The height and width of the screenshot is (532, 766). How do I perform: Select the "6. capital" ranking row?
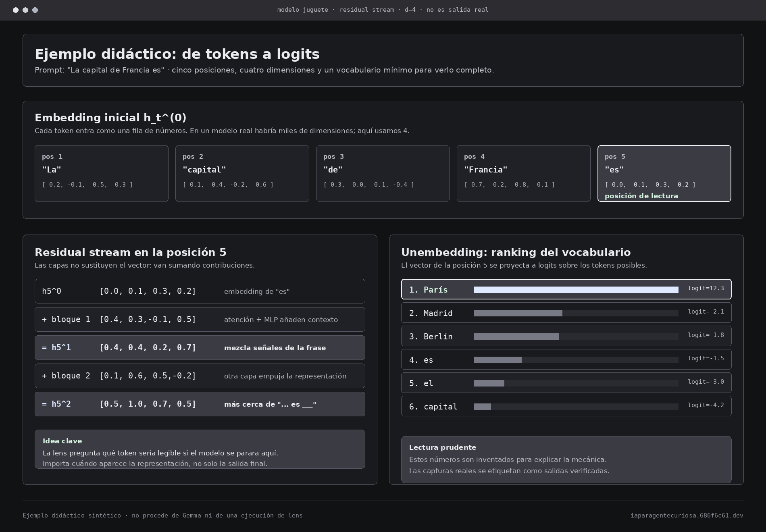[x=566, y=406]
